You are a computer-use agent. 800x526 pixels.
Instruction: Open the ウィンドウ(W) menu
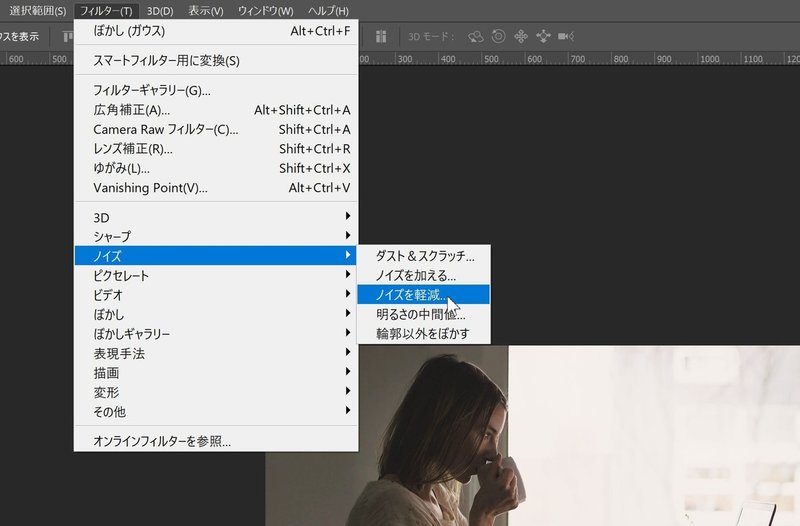265,11
